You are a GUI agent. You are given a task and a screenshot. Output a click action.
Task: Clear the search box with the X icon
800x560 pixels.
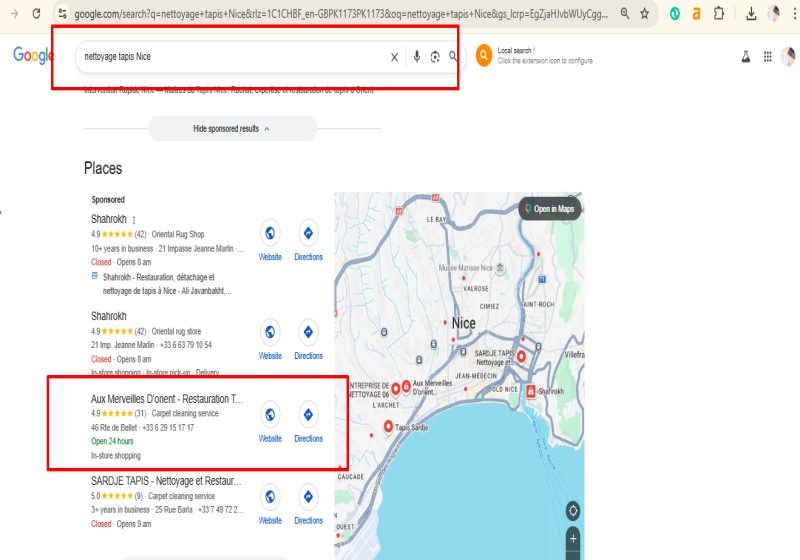click(394, 57)
